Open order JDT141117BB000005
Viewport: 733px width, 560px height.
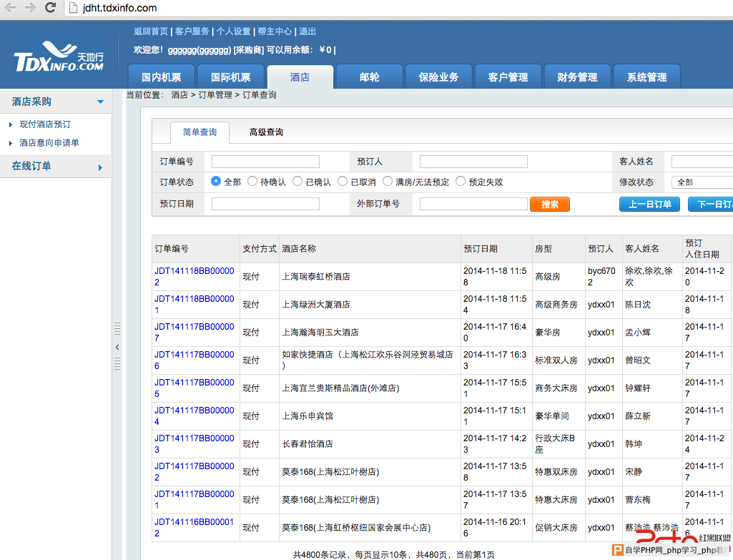pyautogui.click(x=194, y=388)
